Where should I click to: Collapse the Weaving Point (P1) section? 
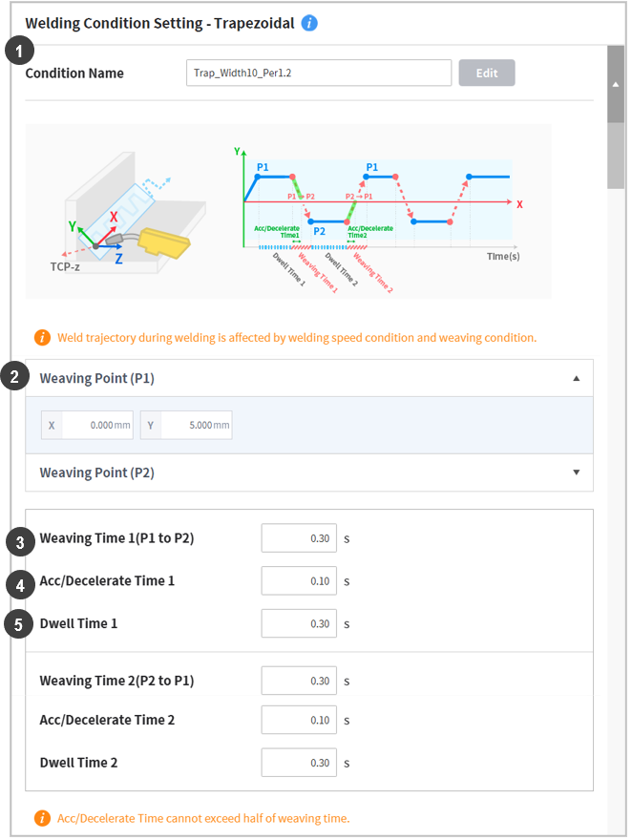(x=576, y=378)
